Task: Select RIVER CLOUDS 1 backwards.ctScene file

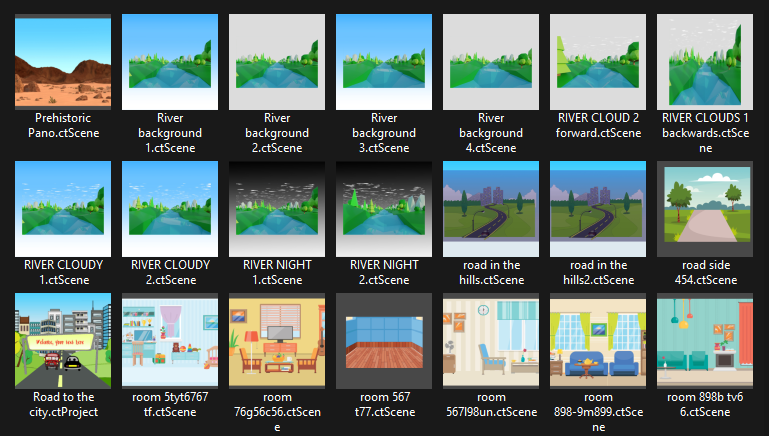Action: (x=704, y=62)
